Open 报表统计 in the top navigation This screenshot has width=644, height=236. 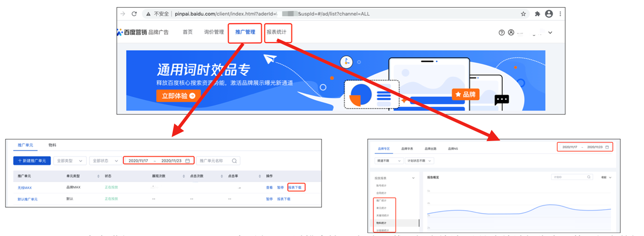pos(276,32)
